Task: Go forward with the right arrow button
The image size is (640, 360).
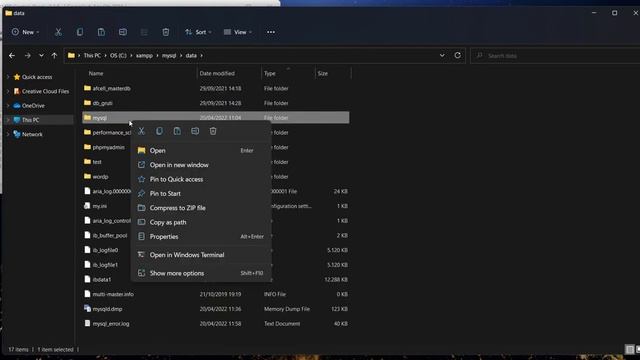Action: click(x=27, y=56)
